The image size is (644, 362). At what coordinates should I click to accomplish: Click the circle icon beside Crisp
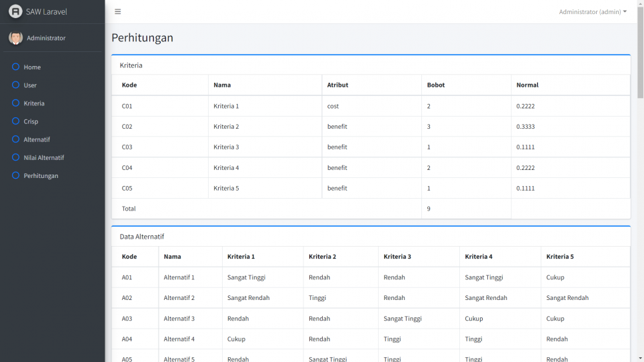click(15, 121)
